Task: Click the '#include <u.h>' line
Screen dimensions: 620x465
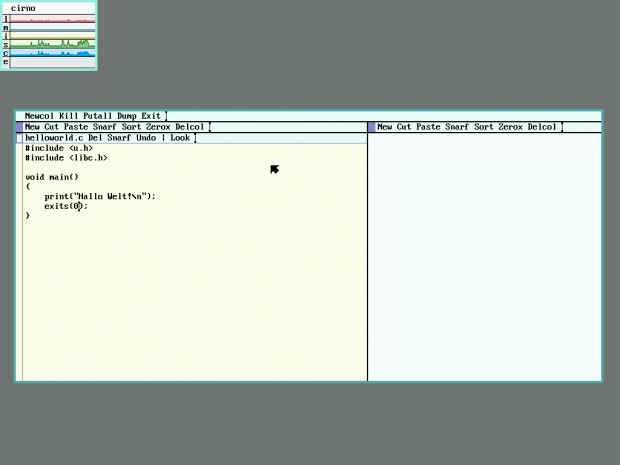Action: [59, 148]
